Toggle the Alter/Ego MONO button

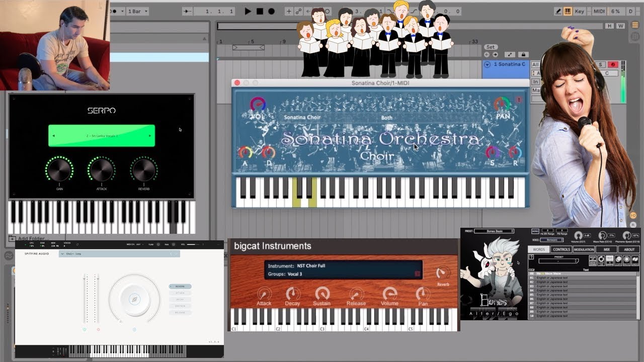point(535,231)
